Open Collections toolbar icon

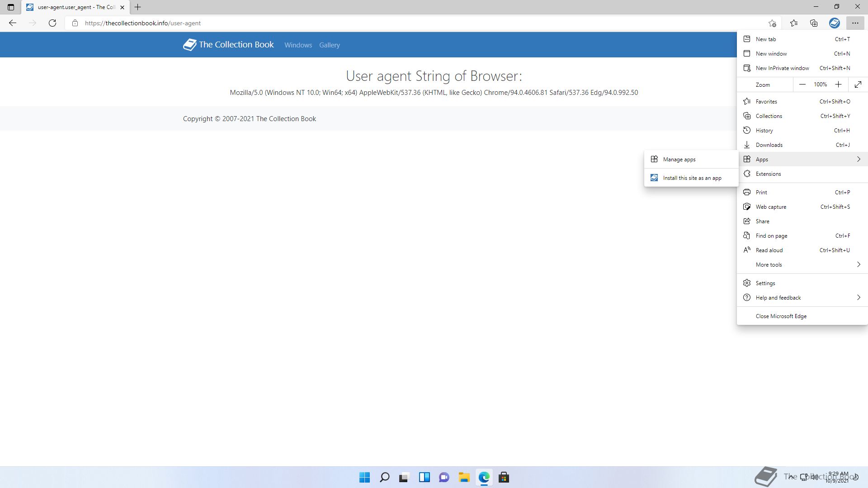click(x=814, y=23)
